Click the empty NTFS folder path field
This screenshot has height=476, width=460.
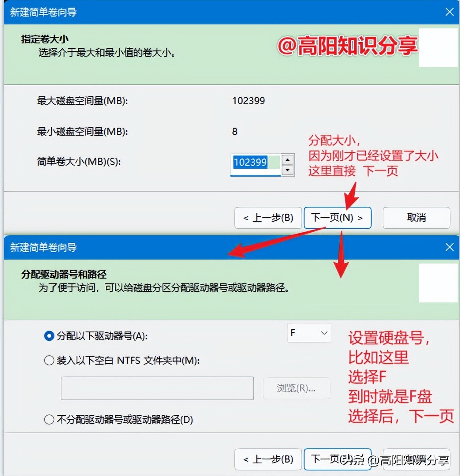pyautogui.click(x=157, y=388)
